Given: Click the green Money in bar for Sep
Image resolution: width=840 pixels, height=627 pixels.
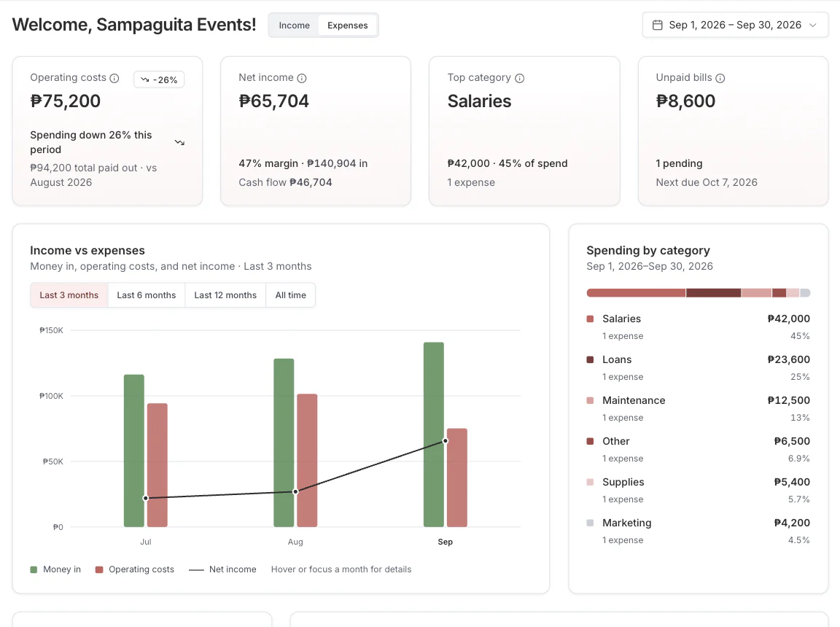Looking at the screenshot, I should [x=434, y=435].
